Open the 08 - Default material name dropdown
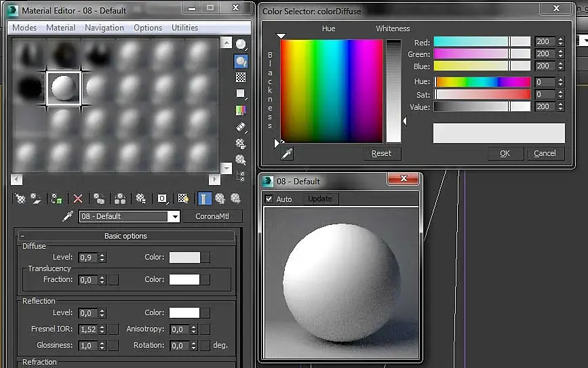This screenshot has height=368, width=588. (174, 216)
